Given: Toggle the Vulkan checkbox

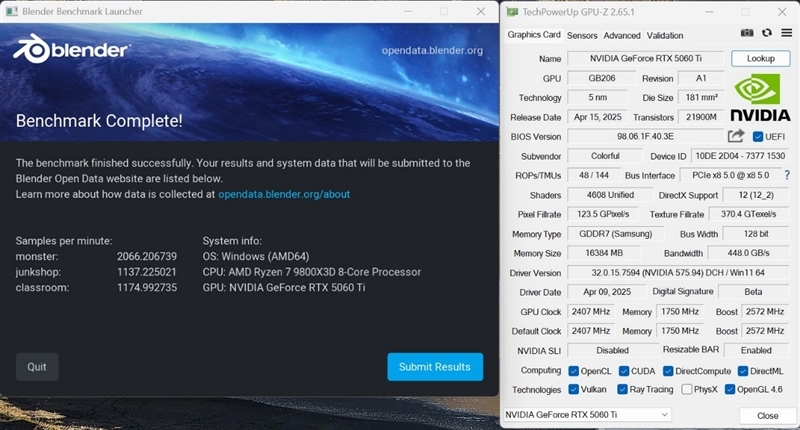Looking at the screenshot, I should pyautogui.click(x=573, y=389).
